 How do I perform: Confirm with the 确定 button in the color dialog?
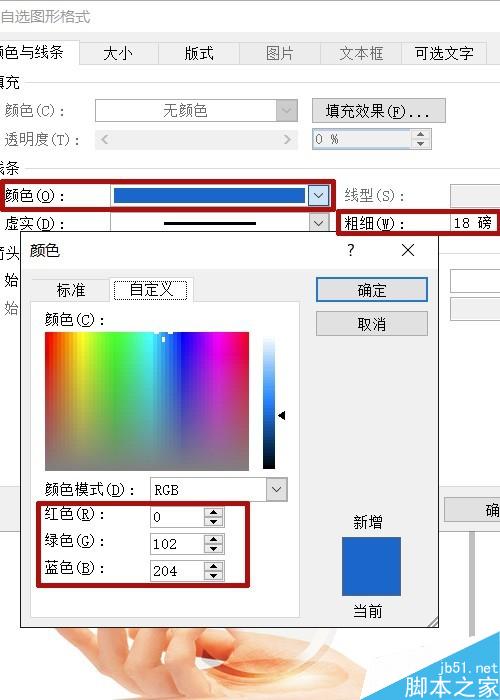pyautogui.click(x=371, y=290)
